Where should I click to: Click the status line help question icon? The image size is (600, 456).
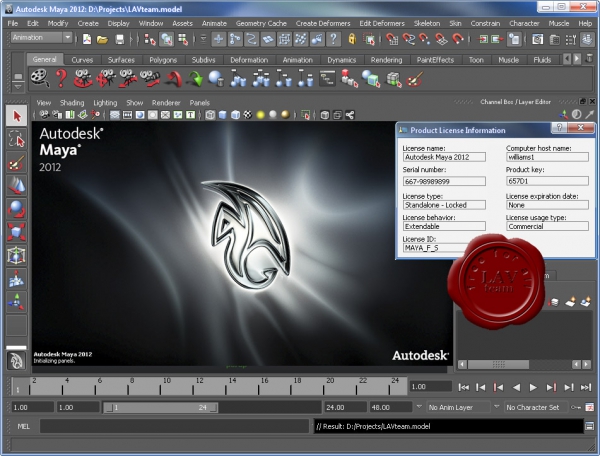click(333, 39)
